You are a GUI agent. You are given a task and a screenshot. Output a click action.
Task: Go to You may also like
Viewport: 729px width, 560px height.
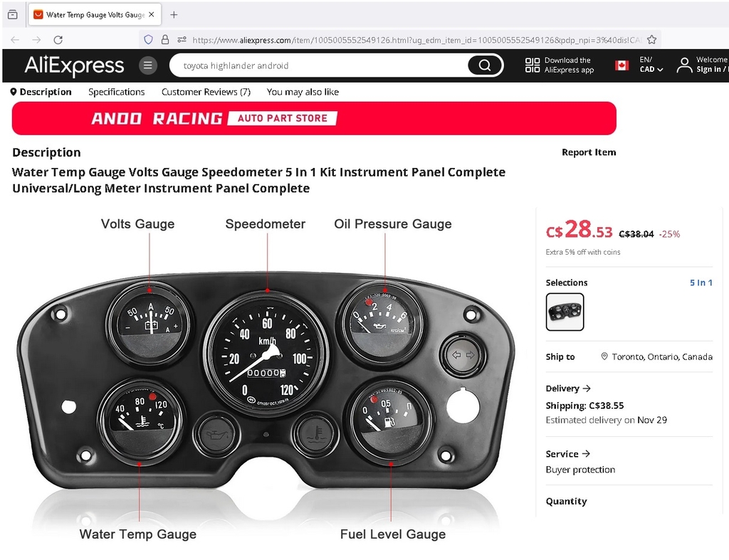tap(303, 92)
